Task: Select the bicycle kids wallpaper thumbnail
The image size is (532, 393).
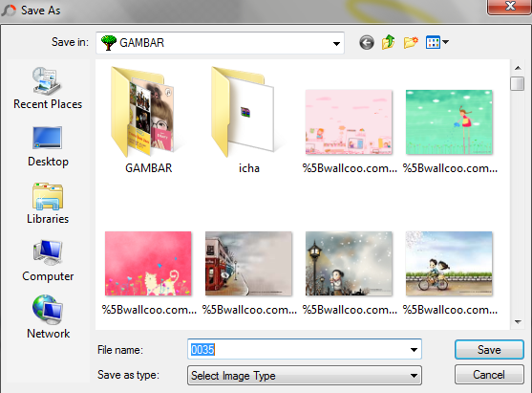Action: [x=449, y=264]
